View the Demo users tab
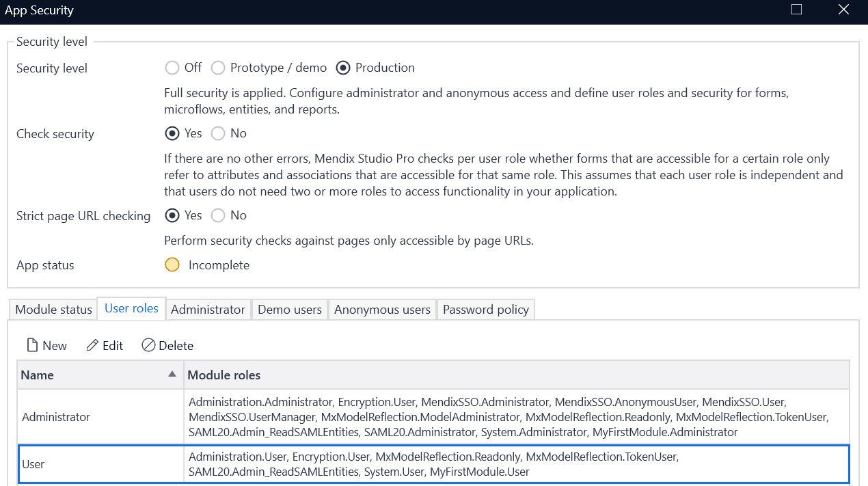 pos(289,309)
